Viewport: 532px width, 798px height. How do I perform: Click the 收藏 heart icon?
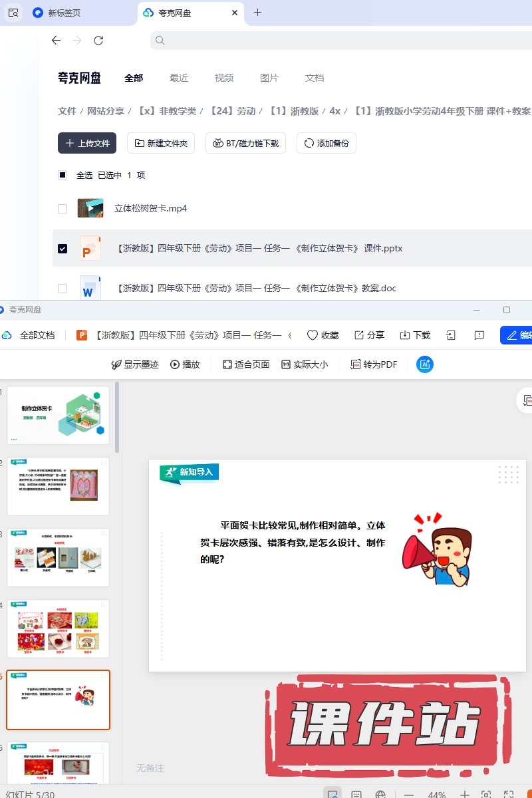point(313,335)
